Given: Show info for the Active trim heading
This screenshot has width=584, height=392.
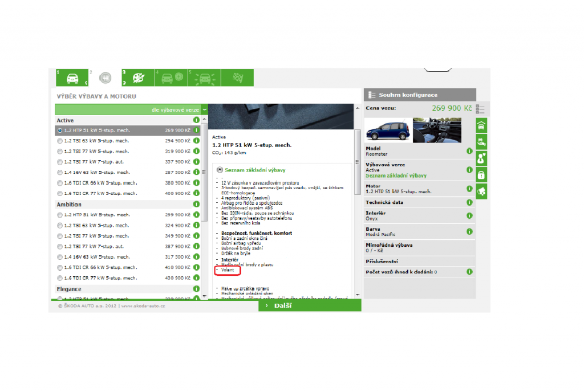Looking at the screenshot, I should point(196,120).
